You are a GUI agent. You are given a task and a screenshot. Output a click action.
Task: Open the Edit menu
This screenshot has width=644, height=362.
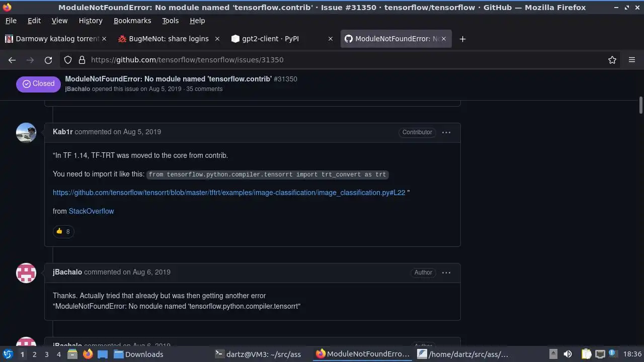[34, 21]
